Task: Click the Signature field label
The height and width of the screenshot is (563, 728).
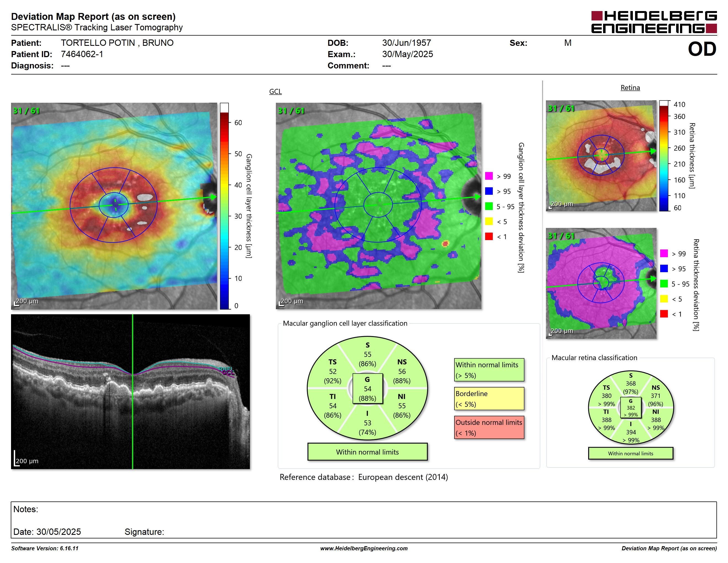Action: (x=144, y=532)
